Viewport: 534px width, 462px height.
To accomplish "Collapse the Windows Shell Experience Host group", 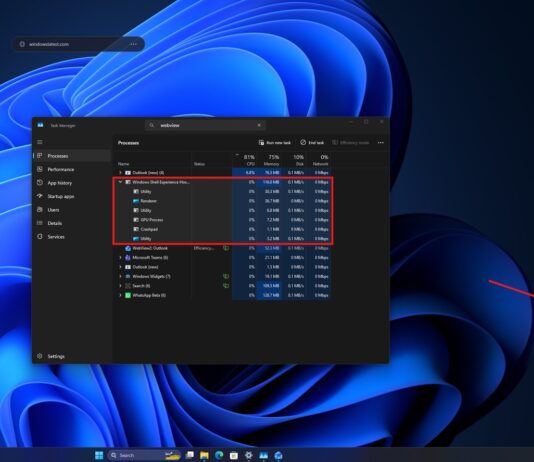I will click(120, 182).
